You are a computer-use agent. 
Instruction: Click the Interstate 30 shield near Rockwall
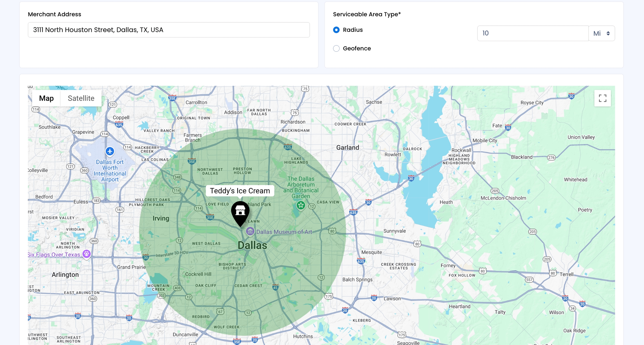(411, 178)
